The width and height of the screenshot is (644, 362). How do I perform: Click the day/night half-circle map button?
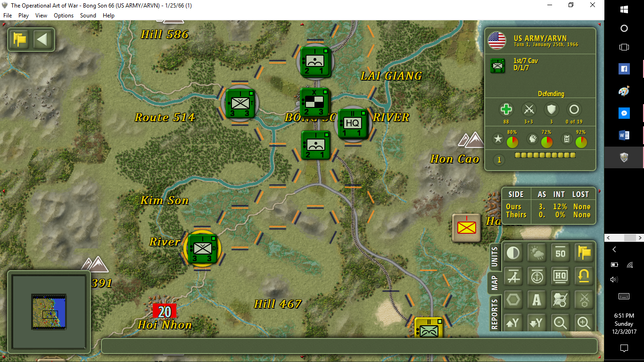tap(513, 253)
